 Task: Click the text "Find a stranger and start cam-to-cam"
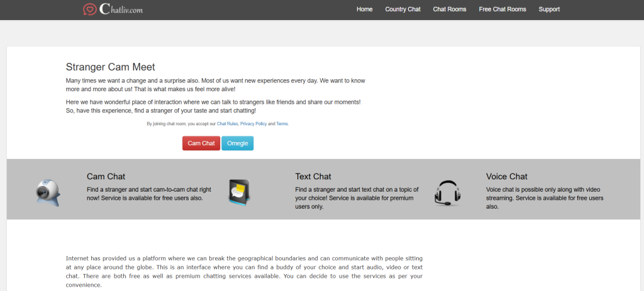point(149,194)
